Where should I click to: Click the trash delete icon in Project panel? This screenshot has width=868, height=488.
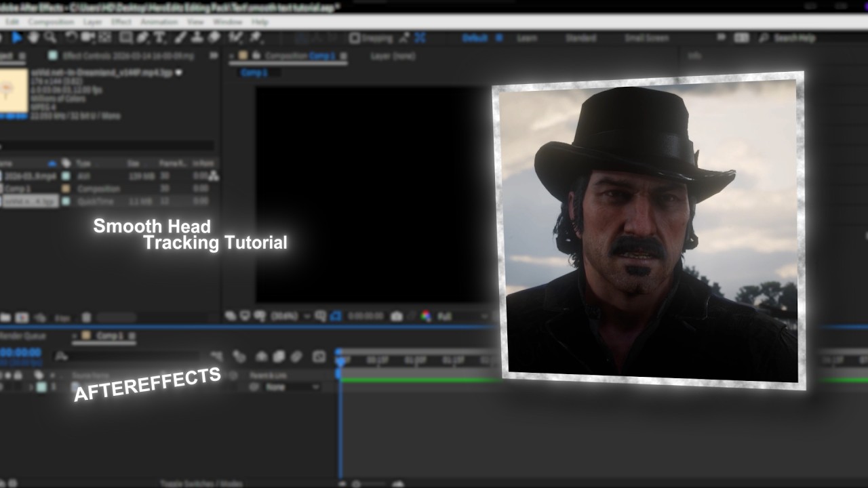pyautogui.click(x=86, y=317)
